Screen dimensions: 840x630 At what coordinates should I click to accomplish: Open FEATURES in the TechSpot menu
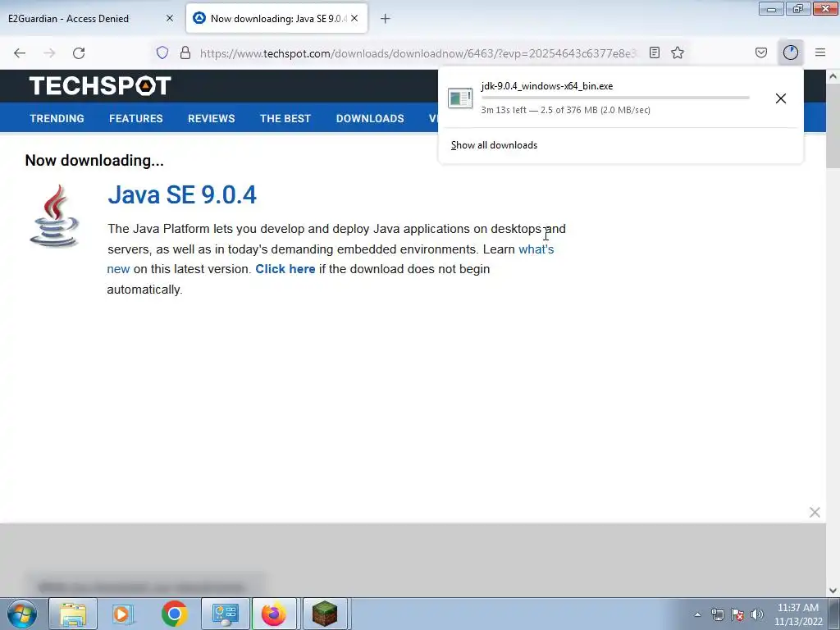[136, 118]
